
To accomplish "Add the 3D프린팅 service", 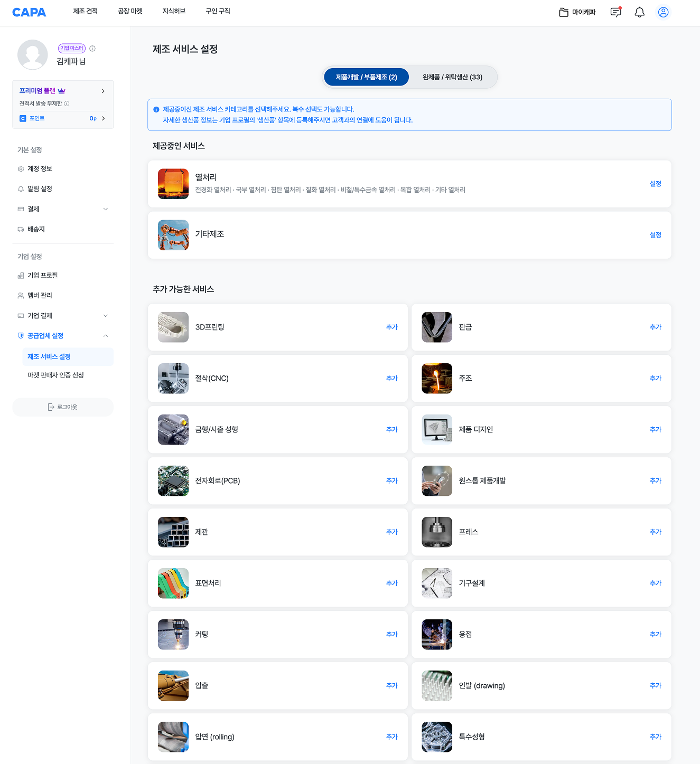I will click(391, 327).
